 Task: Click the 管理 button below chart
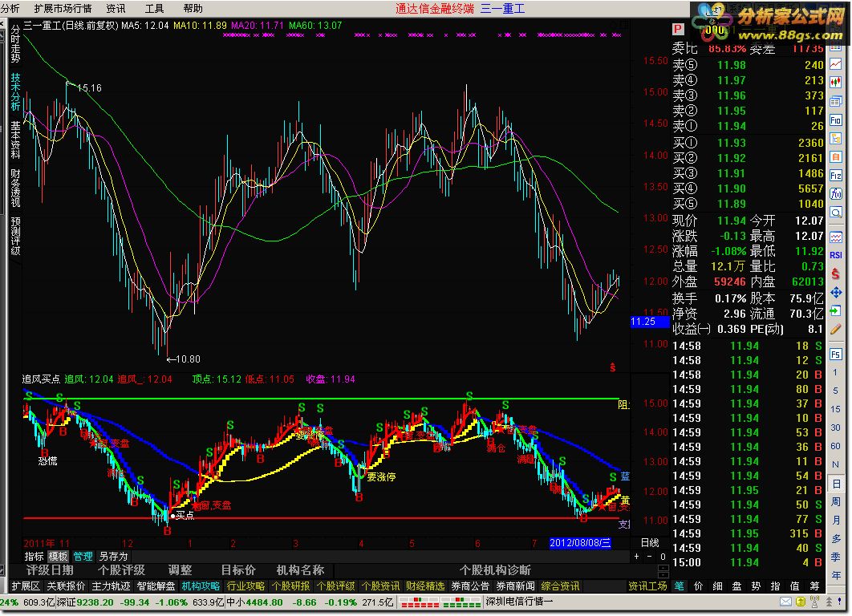pos(83,557)
